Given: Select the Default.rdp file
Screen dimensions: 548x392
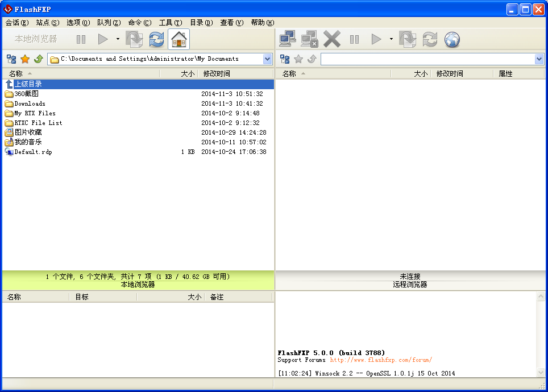Looking at the screenshot, I should pyautogui.click(x=33, y=152).
